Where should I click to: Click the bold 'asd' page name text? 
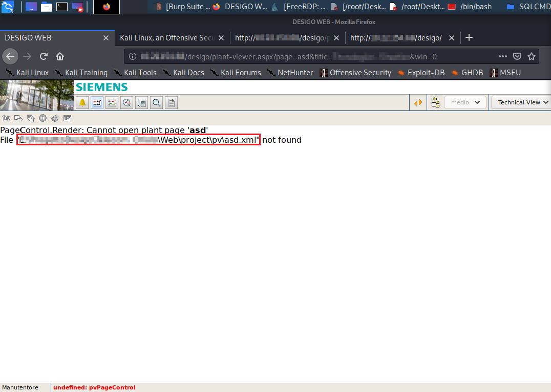[198, 130]
